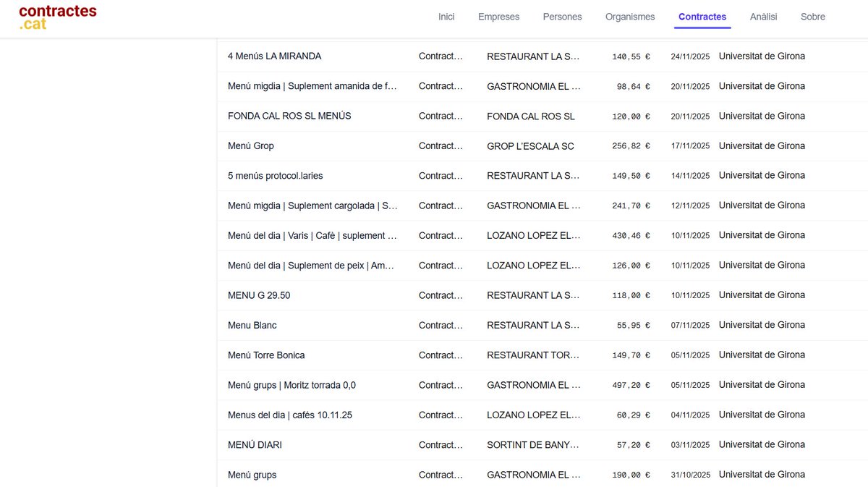Image resolution: width=868 pixels, height=487 pixels.
Task: Click the 98,64 € amount
Action: [x=633, y=86]
